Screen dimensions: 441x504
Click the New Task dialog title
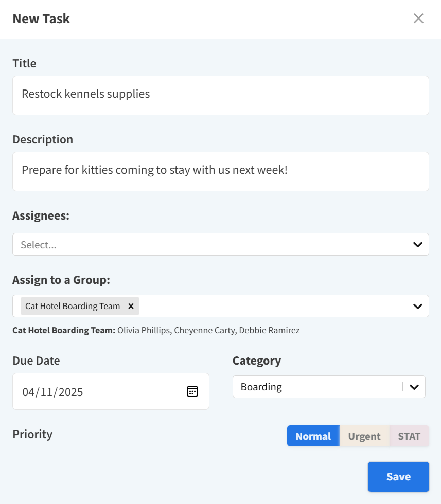41,18
